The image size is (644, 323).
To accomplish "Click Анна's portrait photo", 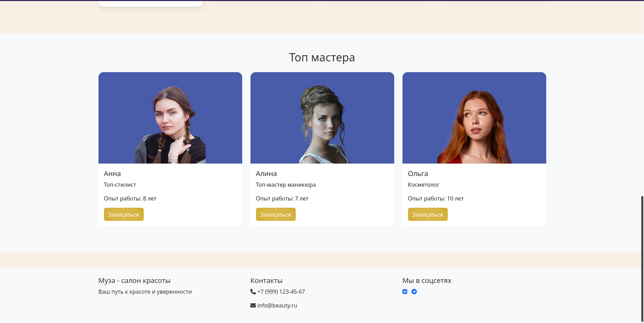I will 170,118.
